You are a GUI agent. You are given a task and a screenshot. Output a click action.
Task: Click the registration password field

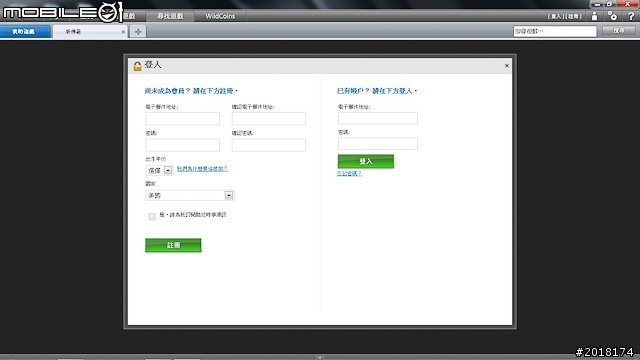182,145
